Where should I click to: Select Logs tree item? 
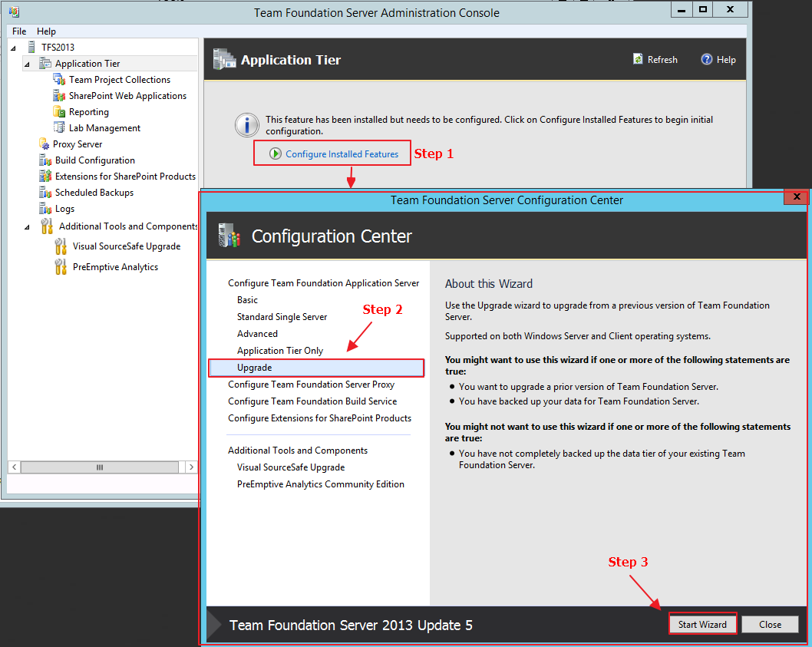64,208
